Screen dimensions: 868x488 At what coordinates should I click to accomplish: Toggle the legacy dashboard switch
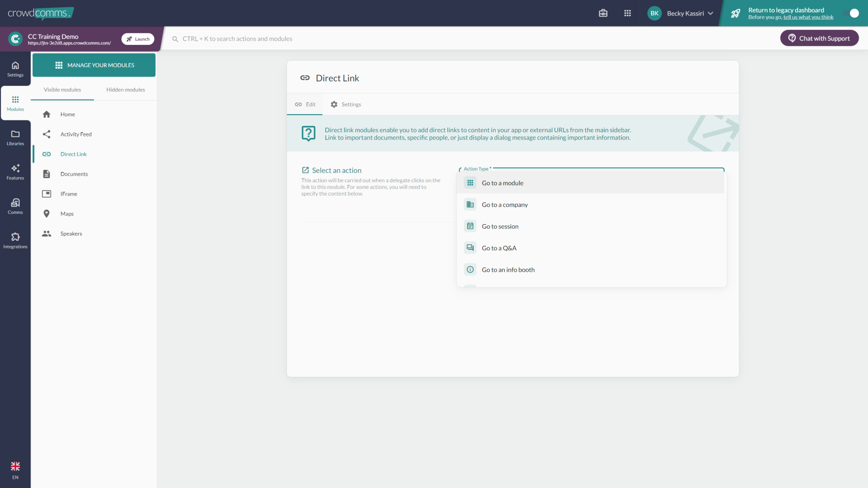[851, 13]
